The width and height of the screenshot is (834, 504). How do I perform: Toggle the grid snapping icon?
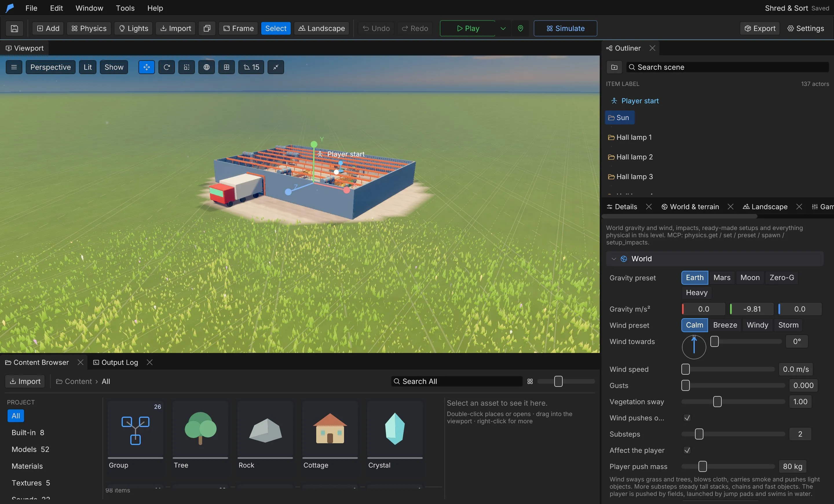(x=226, y=67)
